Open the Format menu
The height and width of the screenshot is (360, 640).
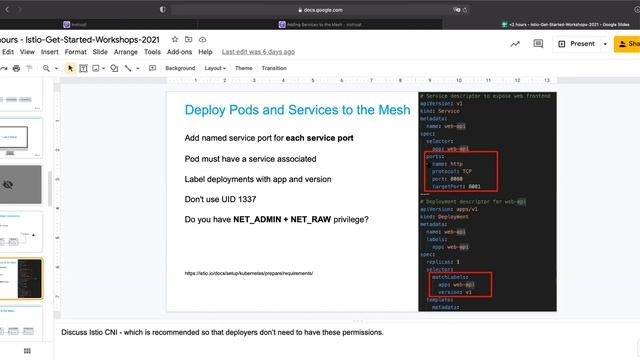pyautogui.click(x=76, y=52)
